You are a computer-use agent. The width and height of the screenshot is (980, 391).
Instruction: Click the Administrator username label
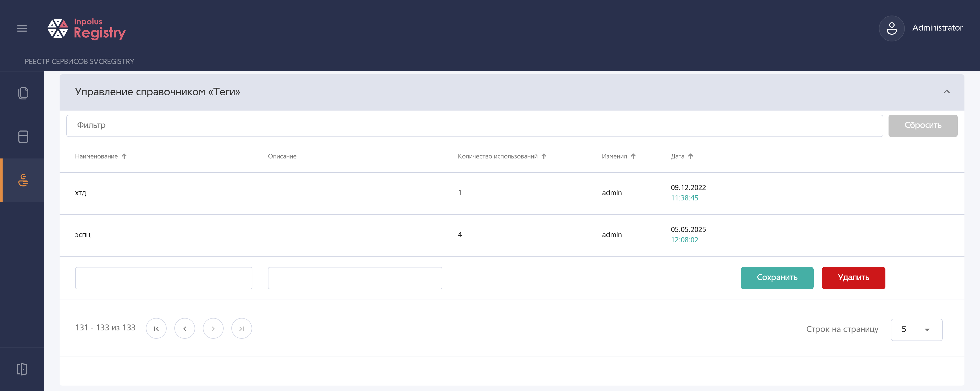[938, 28]
